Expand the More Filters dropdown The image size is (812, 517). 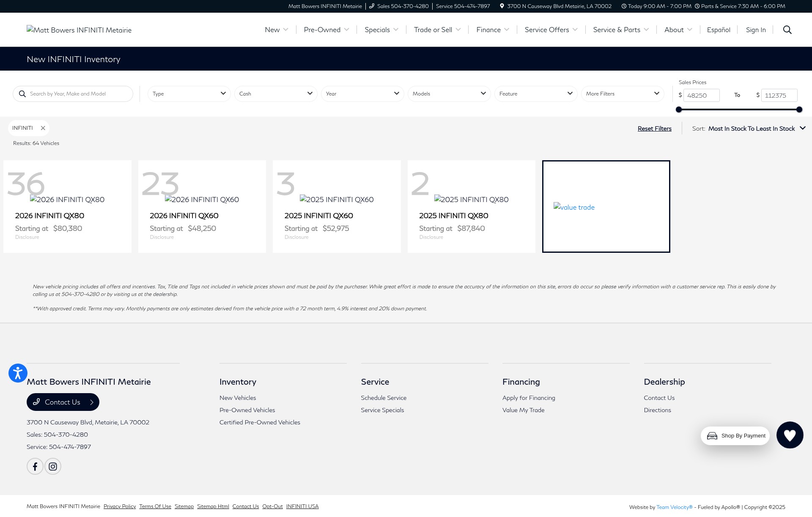coord(623,94)
